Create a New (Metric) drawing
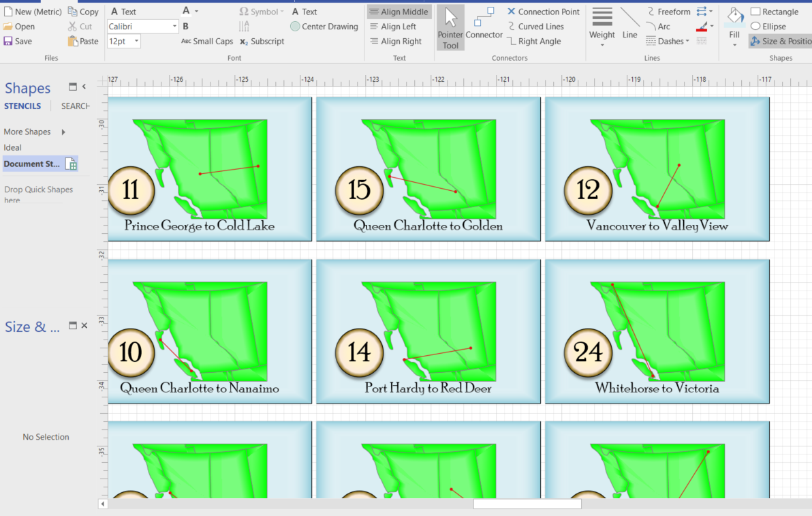This screenshot has width=812, height=516. 32,12
